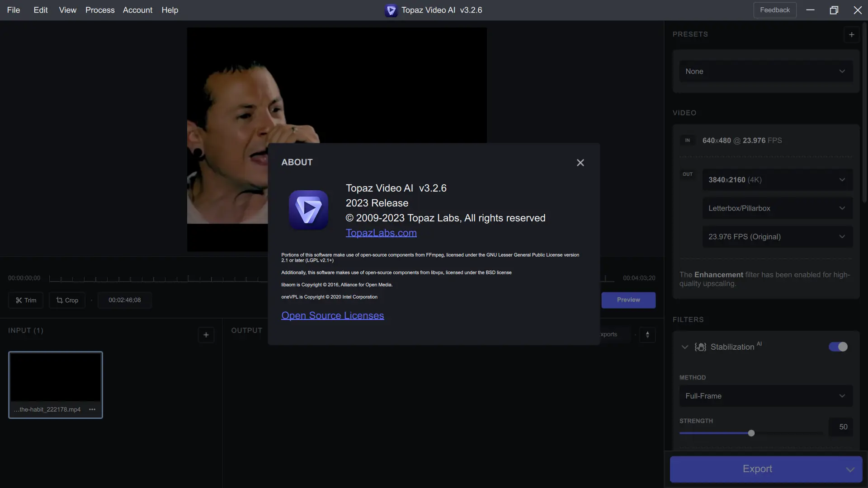868x488 pixels.
Task: Open the 3840x2160 output resolution dropdown
Action: tap(777, 180)
